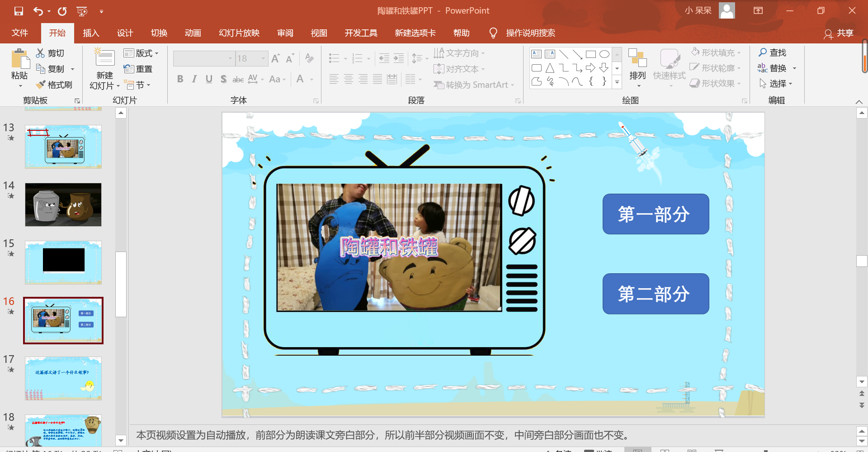Select the right arrow shape

point(591,68)
